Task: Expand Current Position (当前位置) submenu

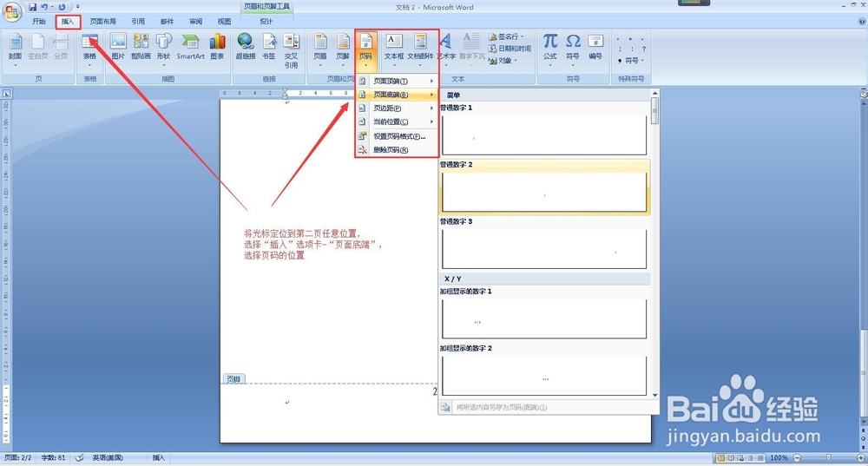Action: pyautogui.click(x=397, y=121)
